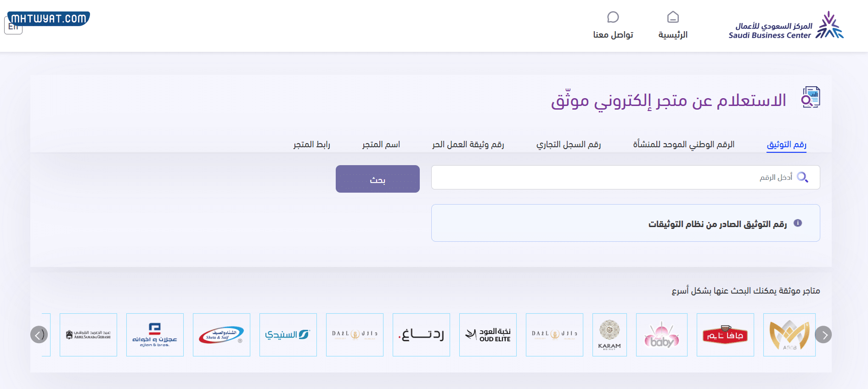The image size is (868, 389).
Task: Click the متاجر موثقة يمكنك البحث عنها text
Action: [x=746, y=291]
